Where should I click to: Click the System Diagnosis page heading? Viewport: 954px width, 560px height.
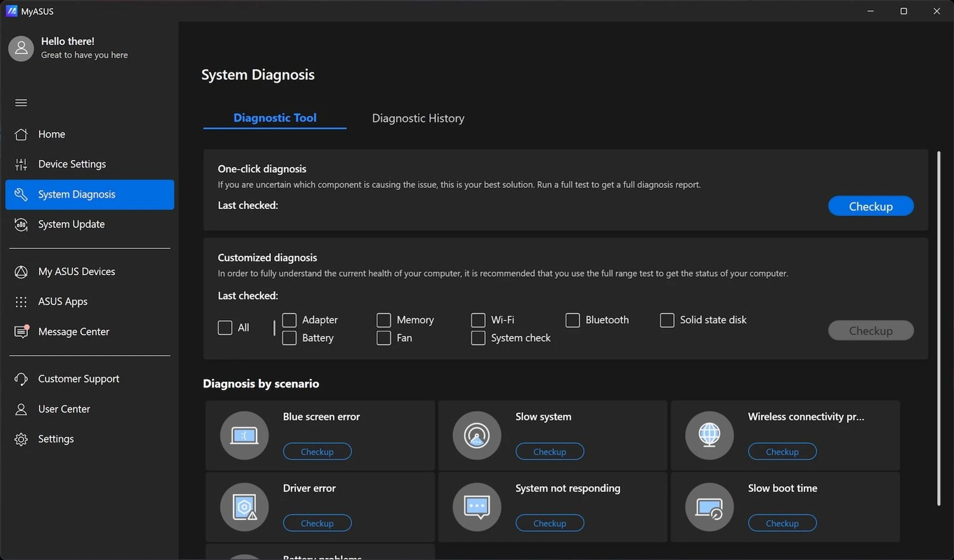(257, 75)
